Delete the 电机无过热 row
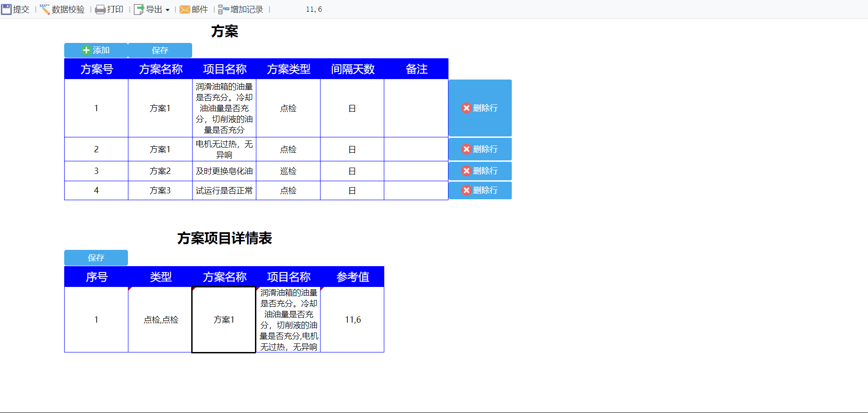Viewport: 868px width, 413px height. (480, 149)
